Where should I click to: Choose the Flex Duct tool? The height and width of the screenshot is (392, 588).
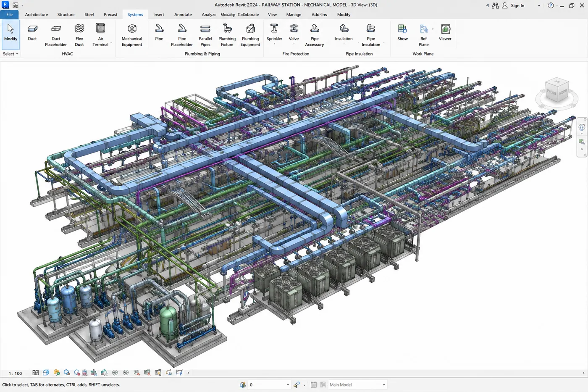click(x=79, y=35)
